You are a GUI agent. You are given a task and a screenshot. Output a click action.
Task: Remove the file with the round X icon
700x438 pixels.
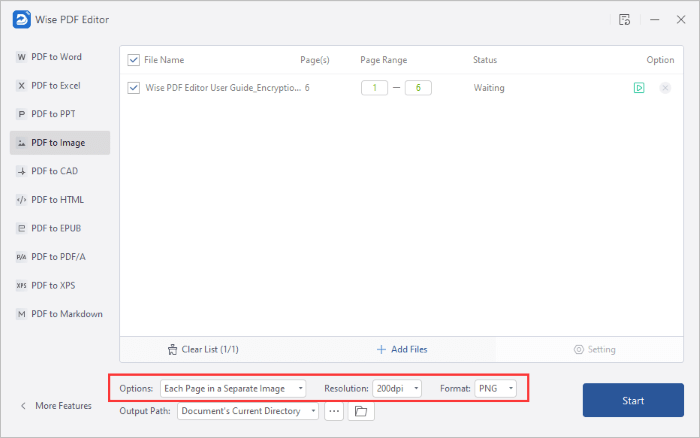click(665, 88)
